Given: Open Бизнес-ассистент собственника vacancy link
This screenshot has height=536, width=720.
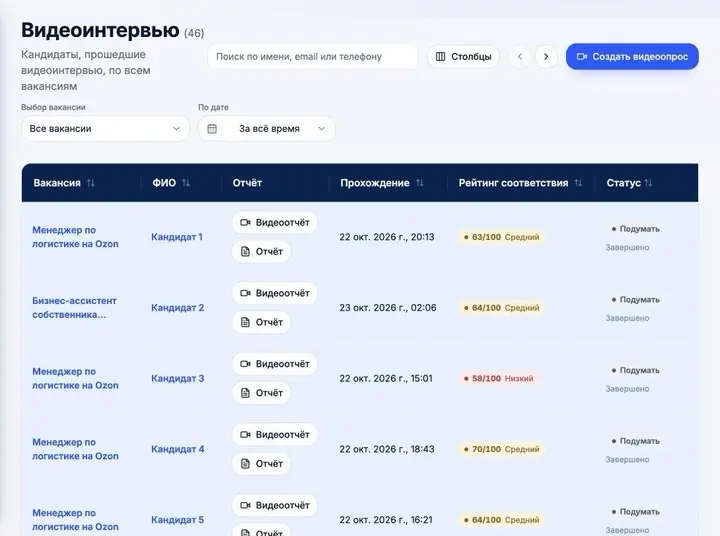Looking at the screenshot, I should (74, 308).
